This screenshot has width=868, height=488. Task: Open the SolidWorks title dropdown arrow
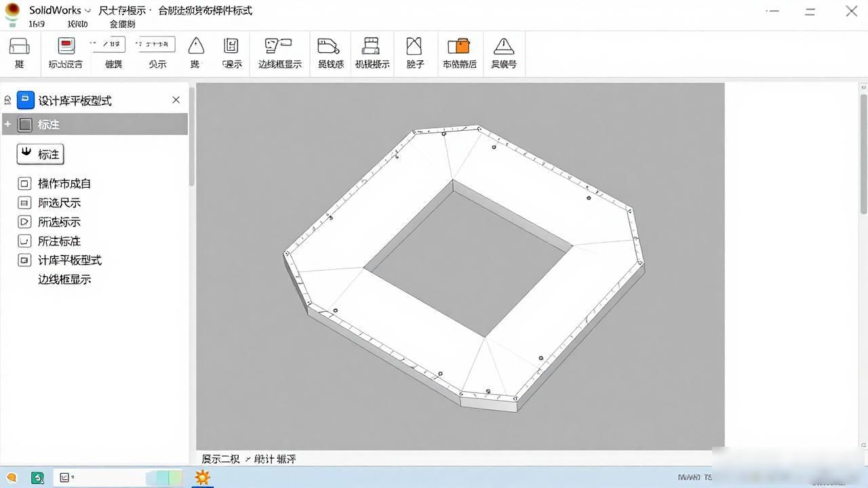tap(87, 11)
